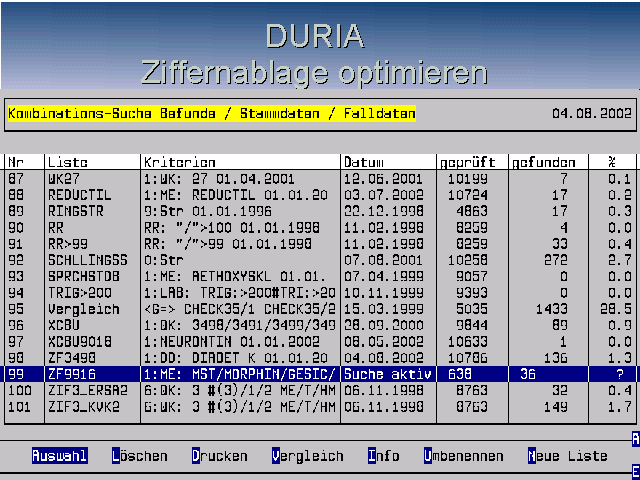Image resolution: width=640 pixels, height=480 pixels.
Task: Select list row ZIF3_ERSA2
Action: coord(320,391)
